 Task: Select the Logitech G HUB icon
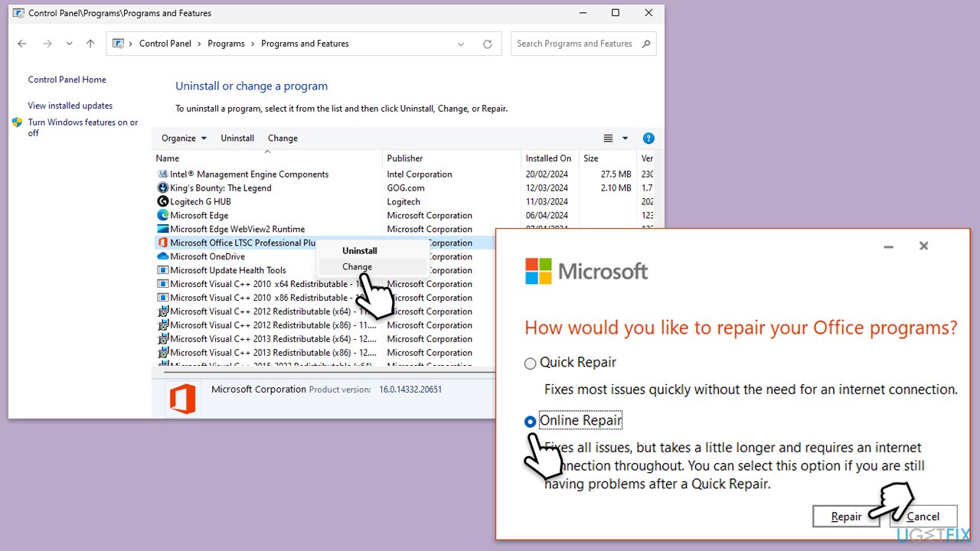(162, 202)
